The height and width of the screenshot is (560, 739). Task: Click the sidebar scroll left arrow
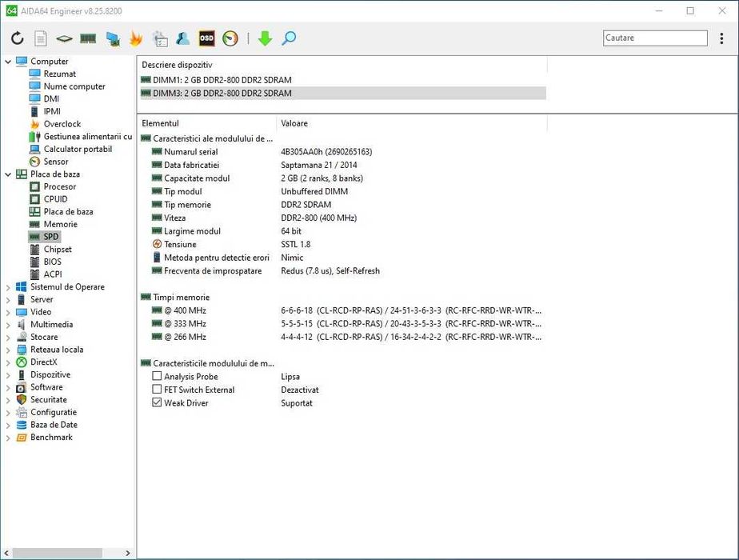tap(6, 553)
